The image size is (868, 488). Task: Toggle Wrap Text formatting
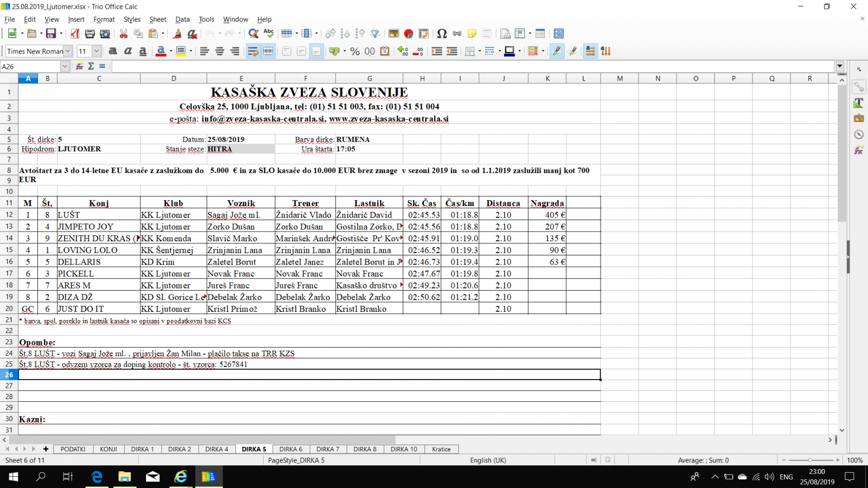(253, 51)
